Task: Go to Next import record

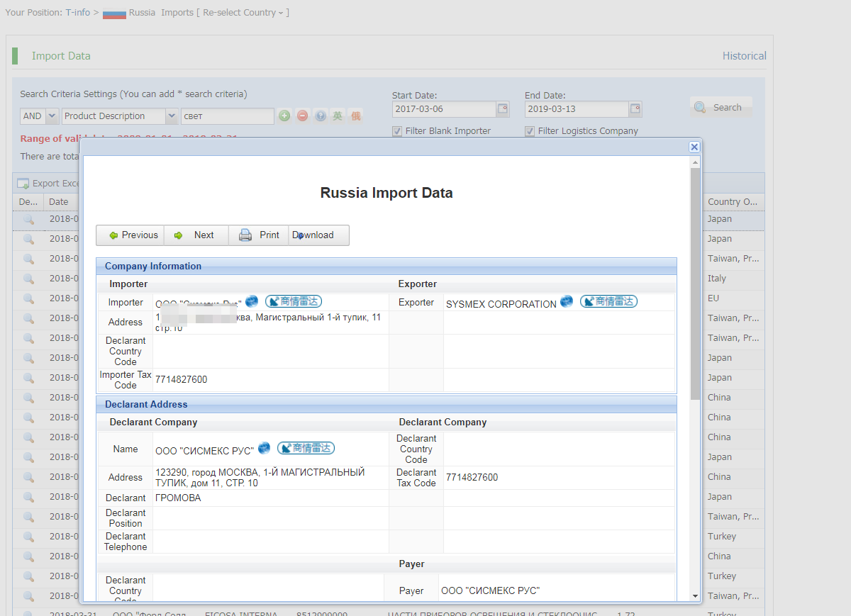Action: [196, 235]
